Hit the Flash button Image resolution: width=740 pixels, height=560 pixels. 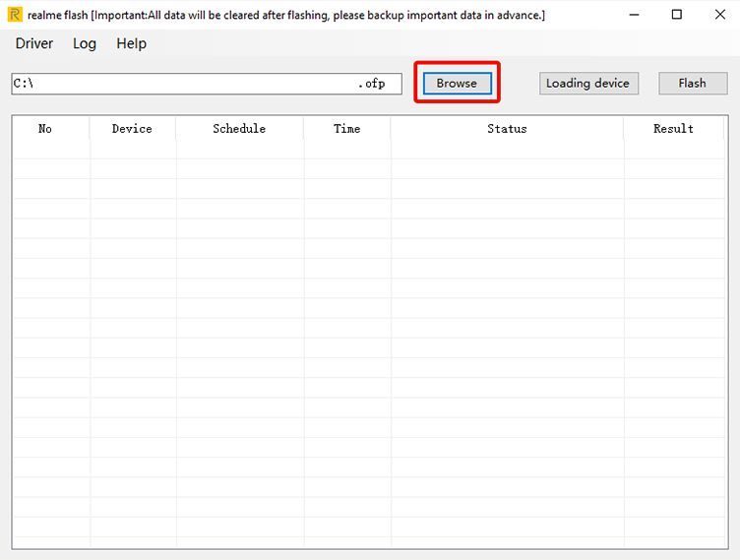(x=692, y=84)
